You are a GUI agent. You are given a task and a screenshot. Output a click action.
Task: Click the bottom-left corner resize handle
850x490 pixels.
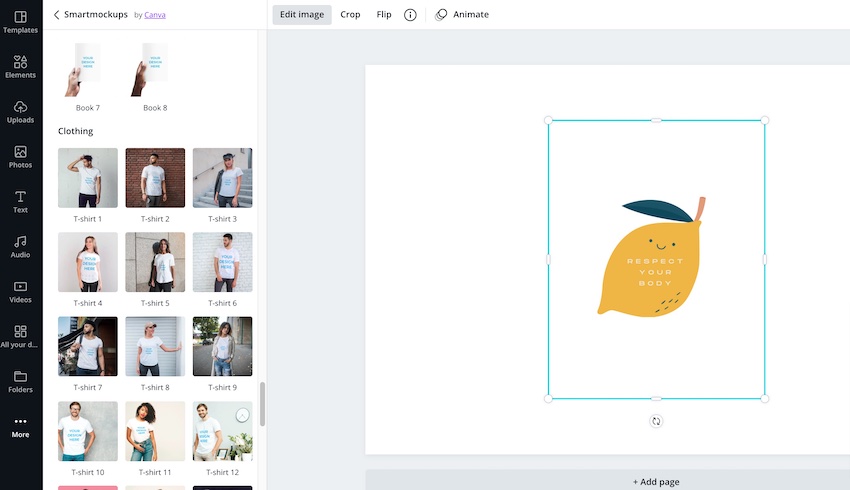548,398
